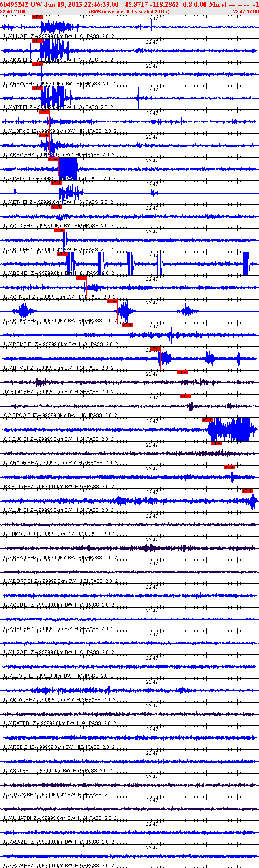Select the red pick marker on UW.ET4 trace

[x=56, y=183]
